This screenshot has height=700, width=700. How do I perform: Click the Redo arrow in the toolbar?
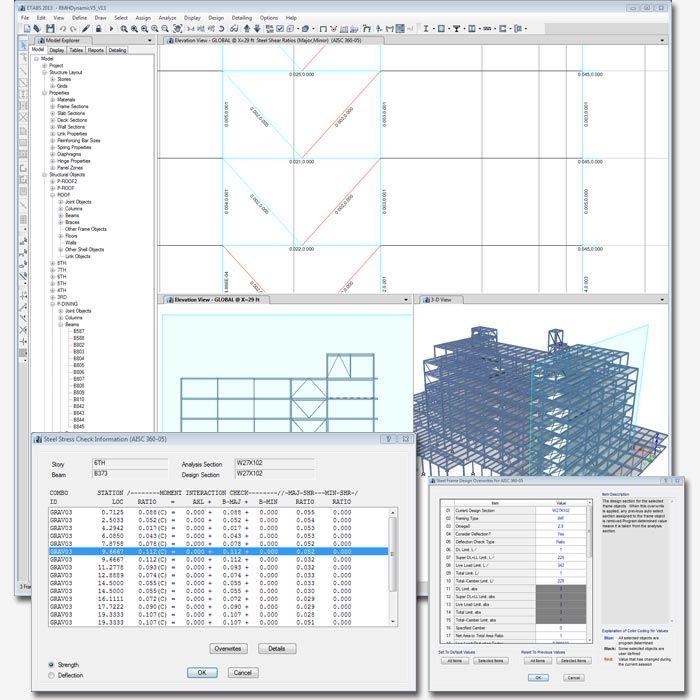tap(73, 29)
